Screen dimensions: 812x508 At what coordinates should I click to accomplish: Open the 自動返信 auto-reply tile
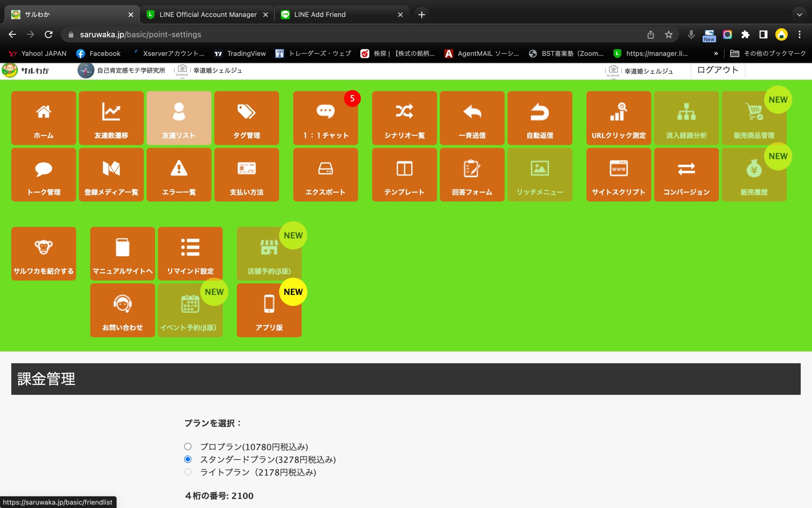tap(540, 118)
